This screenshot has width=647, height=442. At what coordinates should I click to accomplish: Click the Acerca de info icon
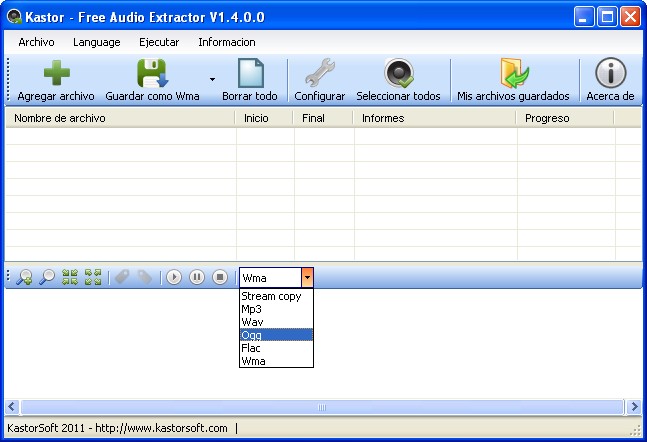pos(611,73)
